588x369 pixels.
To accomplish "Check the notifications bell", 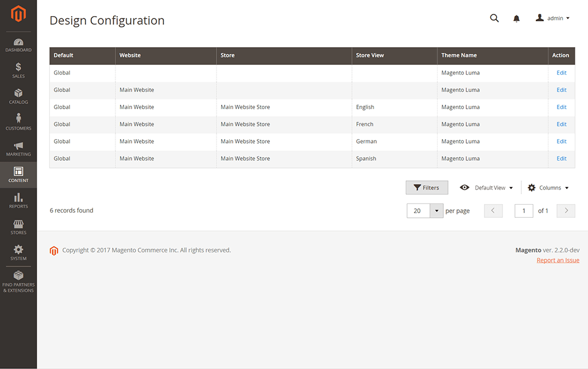I will coord(516,18).
